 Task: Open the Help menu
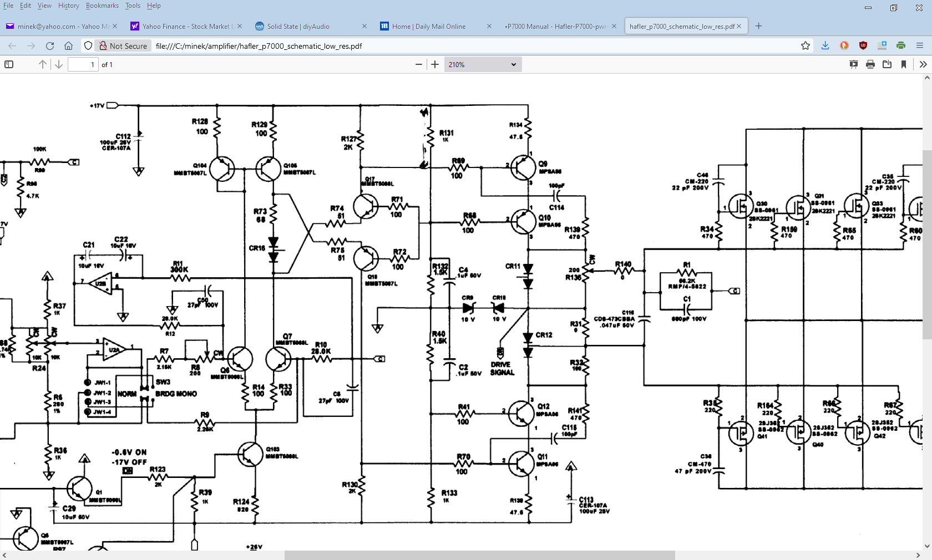click(x=154, y=6)
